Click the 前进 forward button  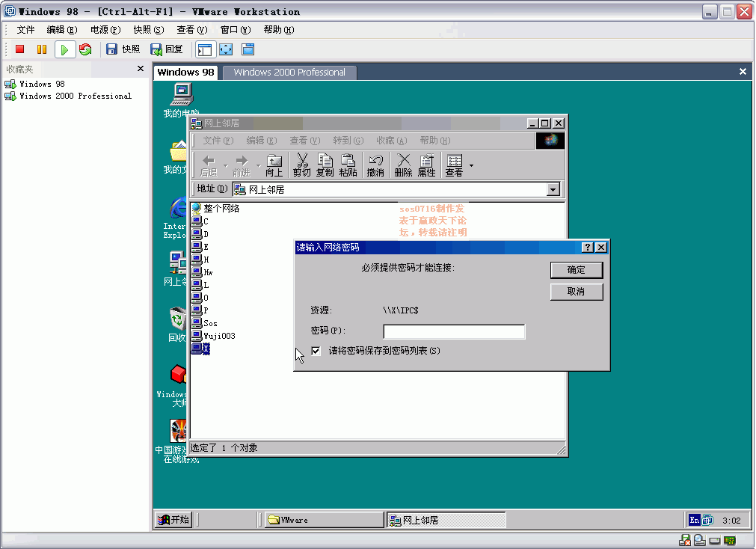pyautogui.click(x=241, y=165)
